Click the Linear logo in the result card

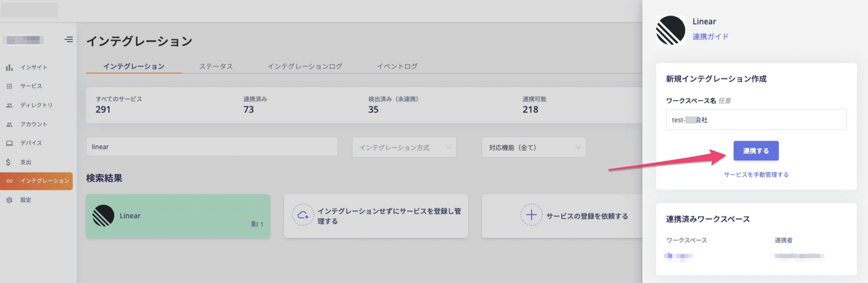pos(103,216)
